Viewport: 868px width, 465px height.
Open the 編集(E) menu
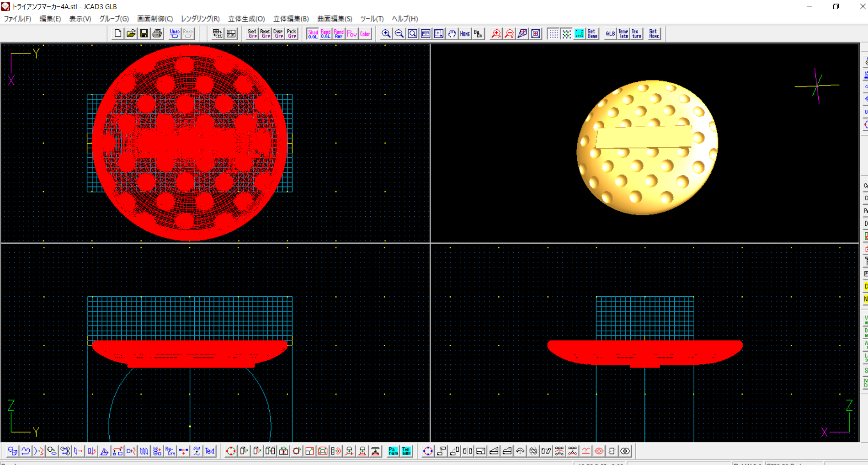pos(50,19)
